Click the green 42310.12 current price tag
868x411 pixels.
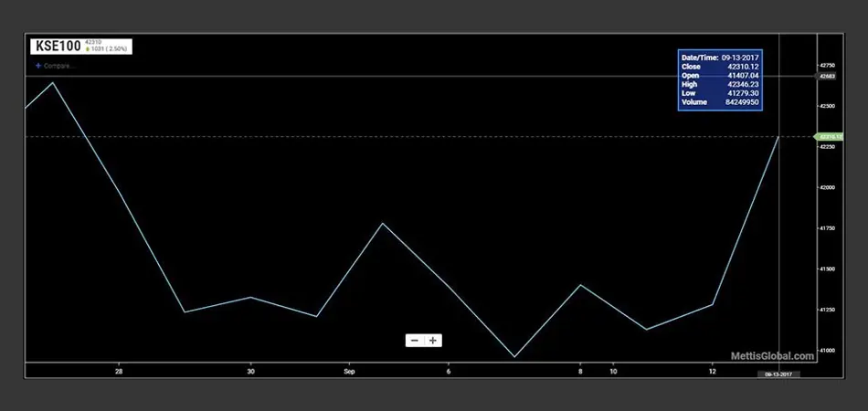click(x=831, y=137)
